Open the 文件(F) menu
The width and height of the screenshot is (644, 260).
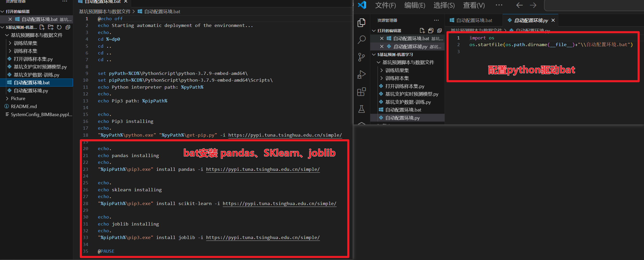pos(386,5)
